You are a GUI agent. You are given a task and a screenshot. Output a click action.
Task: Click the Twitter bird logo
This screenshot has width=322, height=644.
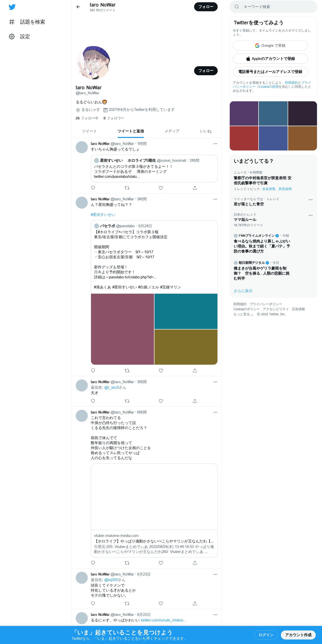point(12,7)
